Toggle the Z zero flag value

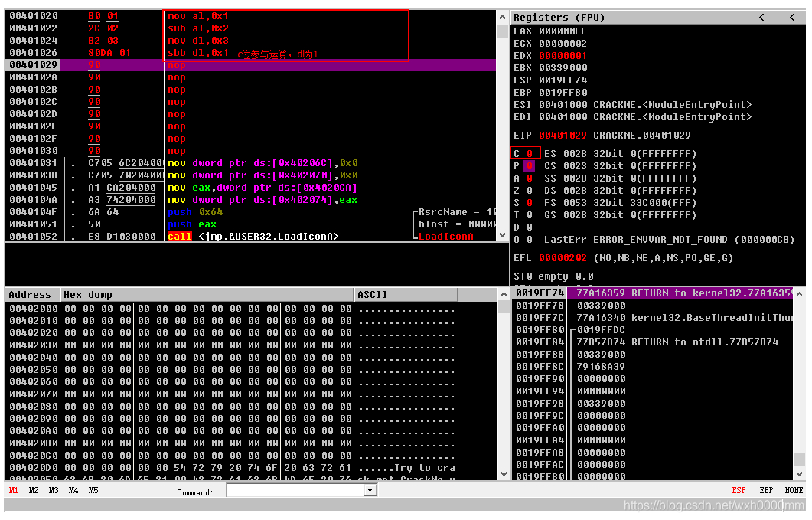[530, 191]
